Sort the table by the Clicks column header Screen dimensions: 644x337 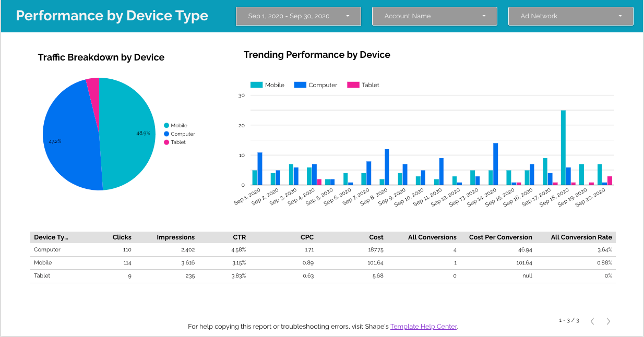122,237
